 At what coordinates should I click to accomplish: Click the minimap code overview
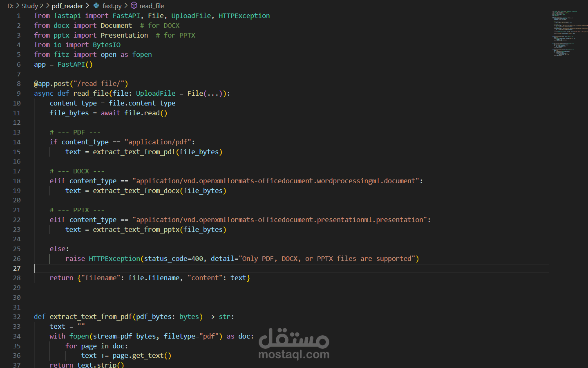tap(570, 34)
